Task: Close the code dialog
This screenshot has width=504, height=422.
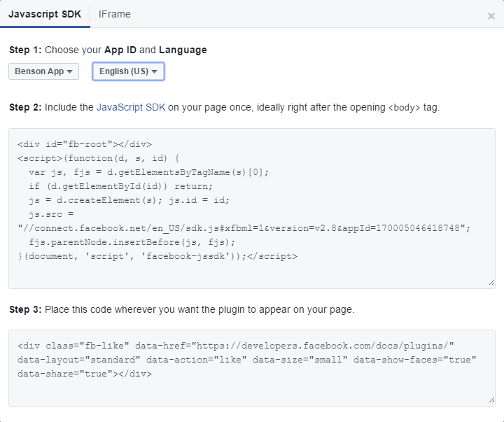Action: 491,16
